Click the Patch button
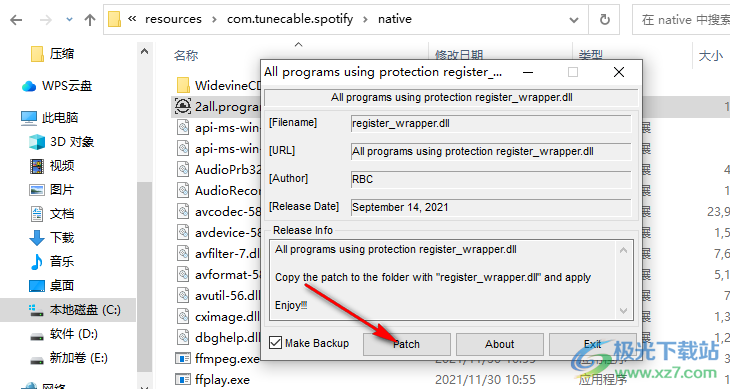This screenshot has width=730, height=389. click(x=406, y=344)
